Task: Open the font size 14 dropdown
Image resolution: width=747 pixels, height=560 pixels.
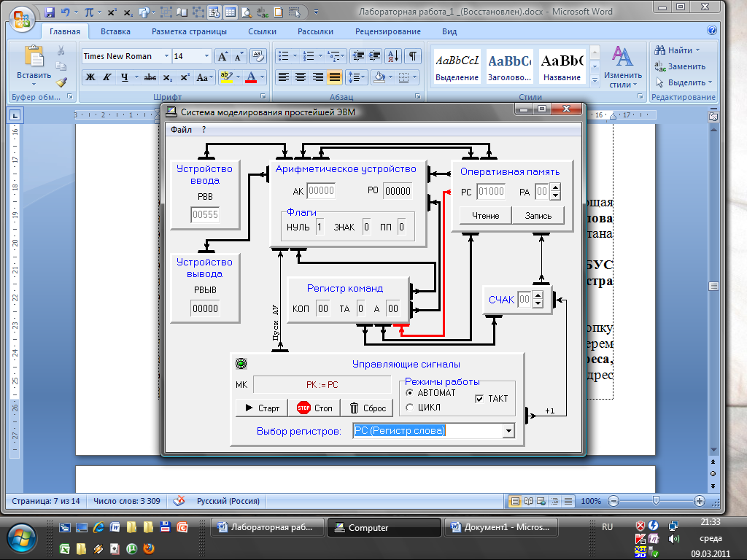Action: pos(206,56)
